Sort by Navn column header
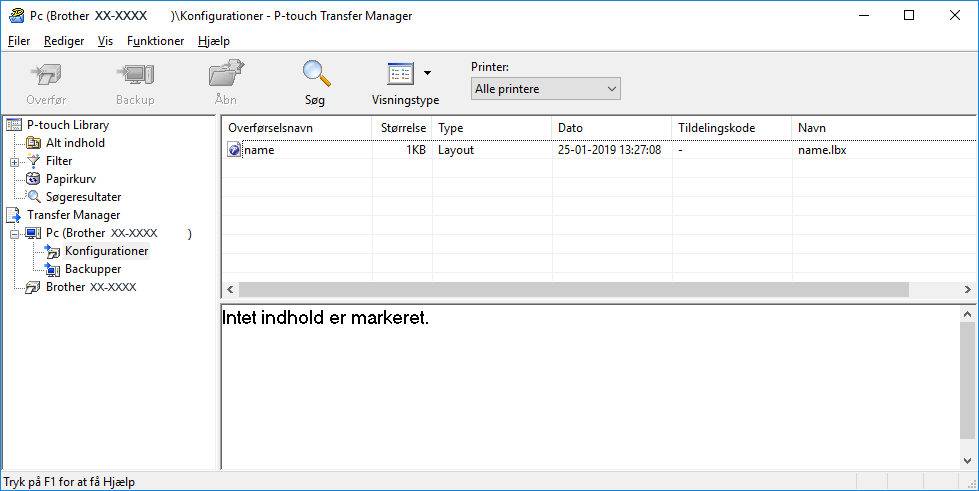Screen dimensions: 979x491 click(884, 128)
